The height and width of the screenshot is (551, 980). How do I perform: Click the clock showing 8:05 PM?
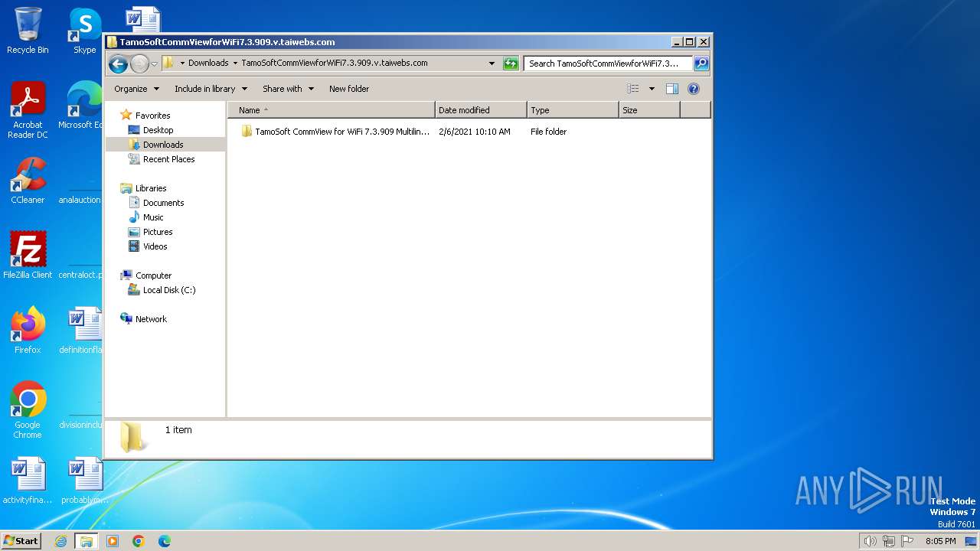tap(940, 541)
